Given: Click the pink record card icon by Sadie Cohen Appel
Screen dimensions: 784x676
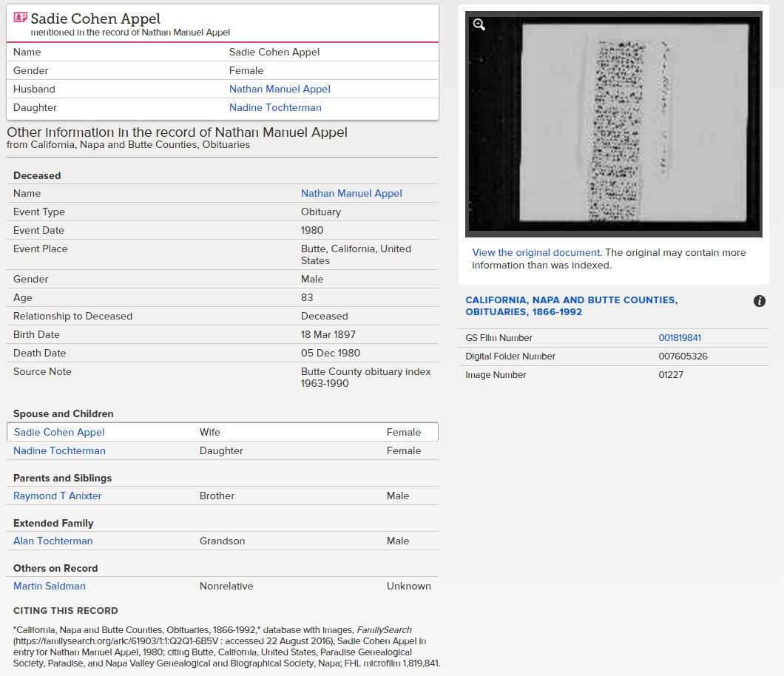Looking at the screenshot, I should (x=20, y=18).
